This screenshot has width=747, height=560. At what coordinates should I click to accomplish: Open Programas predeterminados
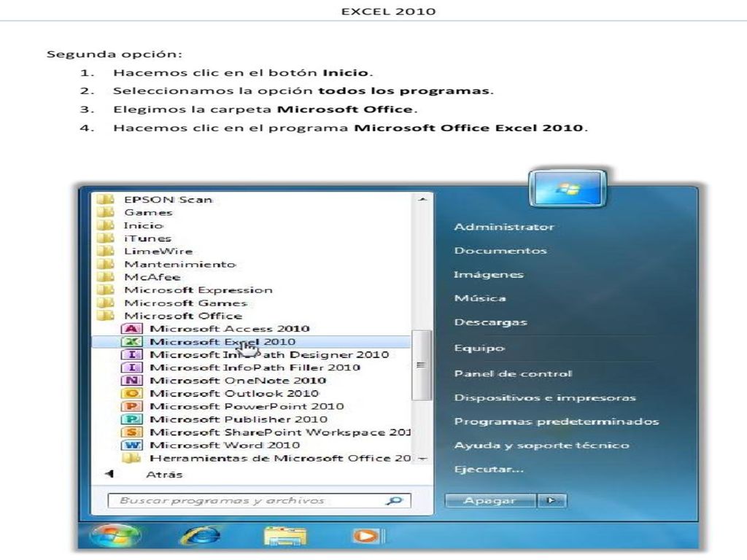[x=557, y=421]
